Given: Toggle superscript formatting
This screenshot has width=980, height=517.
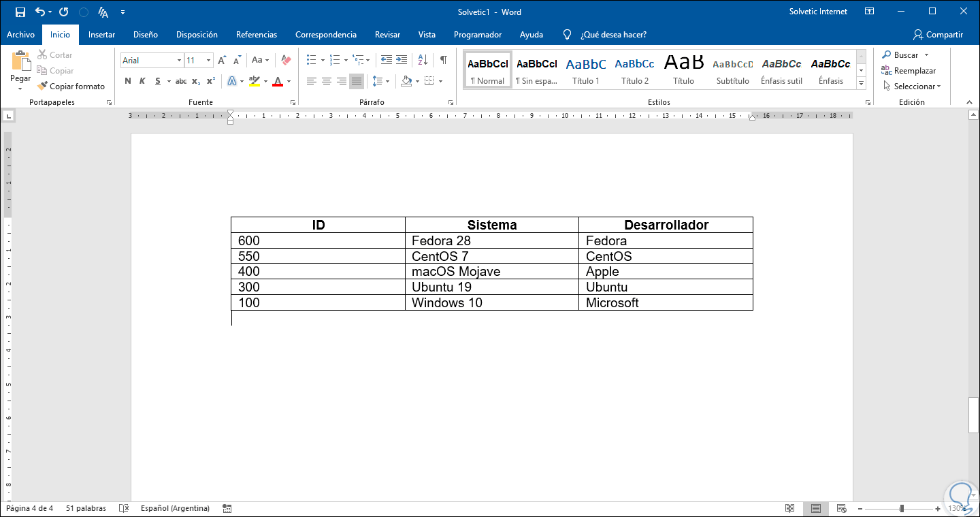Looking at the screenshot, I should pos(211,81).
